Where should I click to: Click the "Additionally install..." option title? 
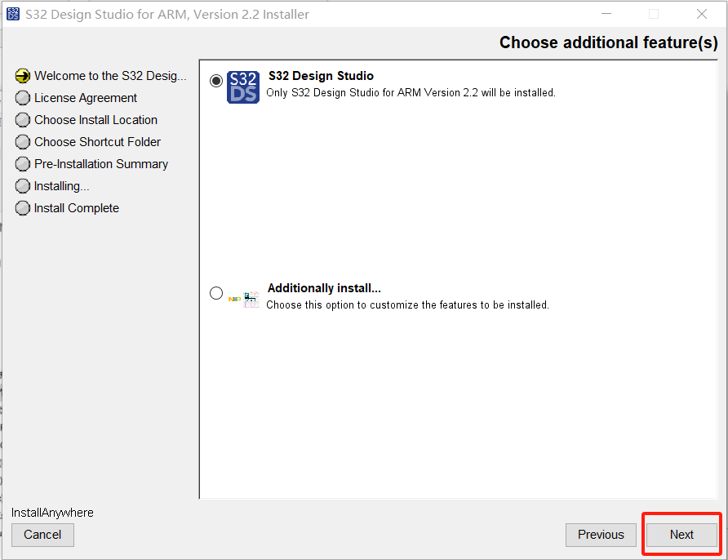(324, 288)
